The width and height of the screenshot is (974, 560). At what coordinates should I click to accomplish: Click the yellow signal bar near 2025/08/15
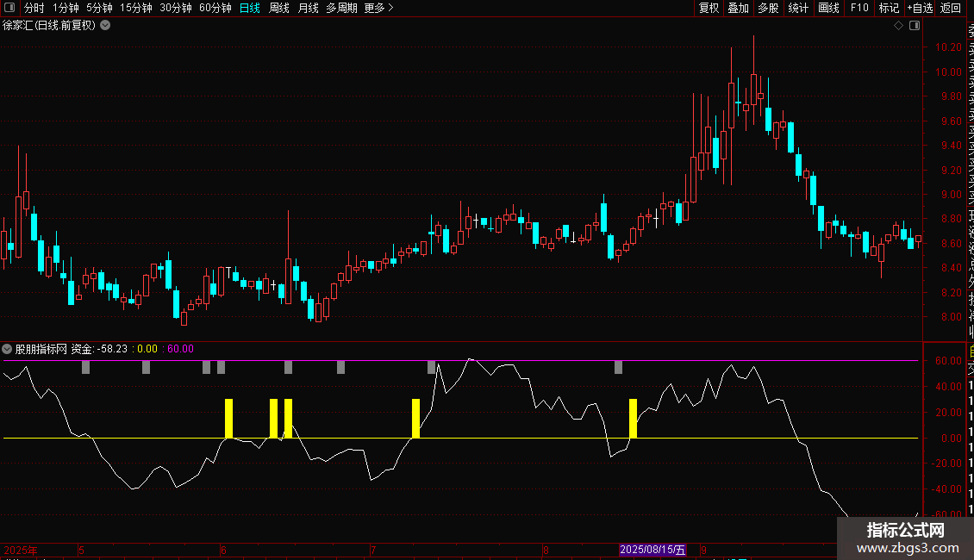[633, 419]
